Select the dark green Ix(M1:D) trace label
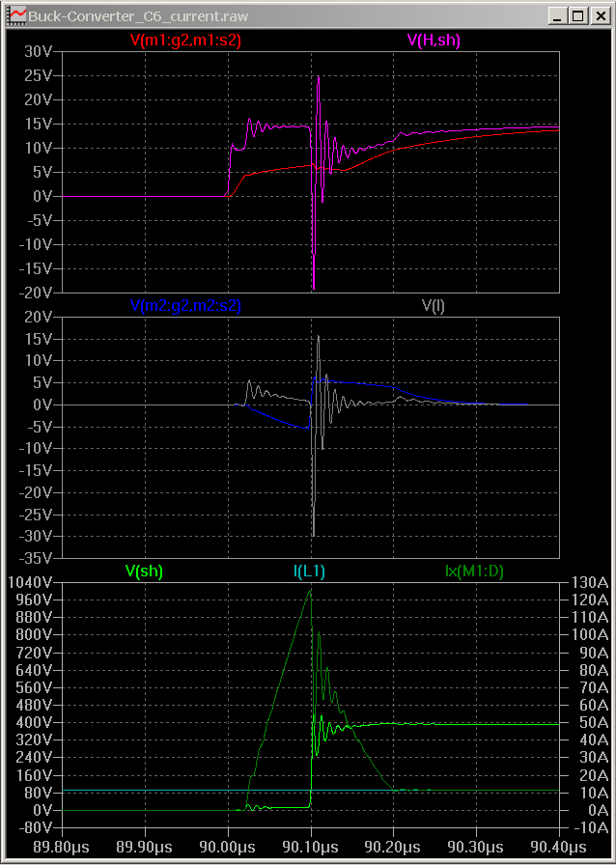The width and height of the screenshot is (616, 865). (x=474, y=571)
